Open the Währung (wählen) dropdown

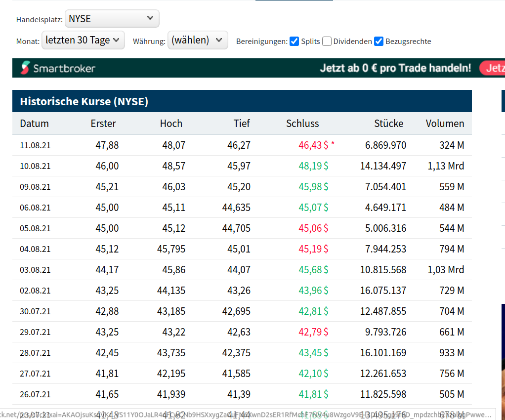click(198, 40)
